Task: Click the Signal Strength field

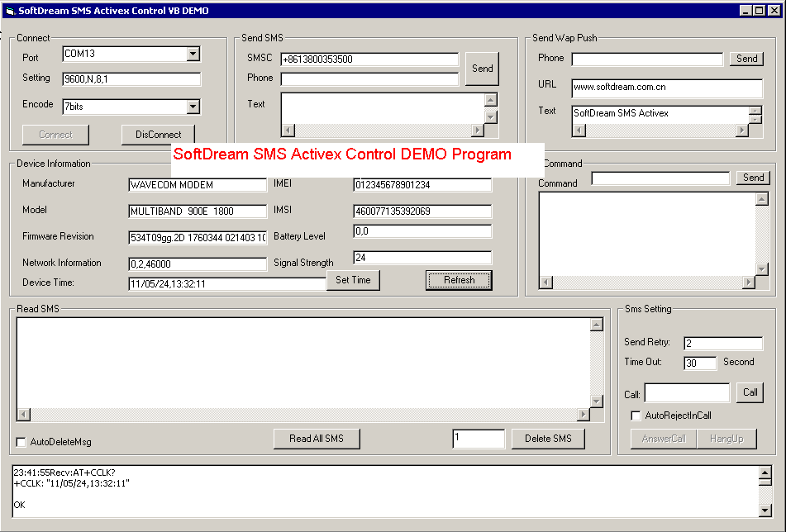Action: pos(422,258)
